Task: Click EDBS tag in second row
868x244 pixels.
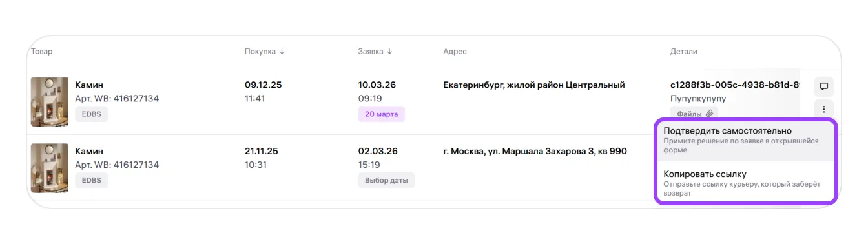Action: click(x=92, y=181)
